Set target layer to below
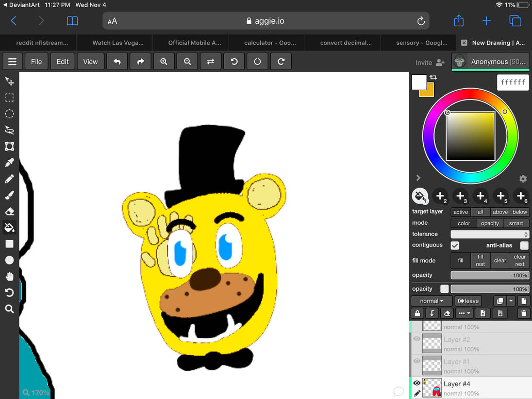Viewport: 532px width, 399px height. click(520, 212)
